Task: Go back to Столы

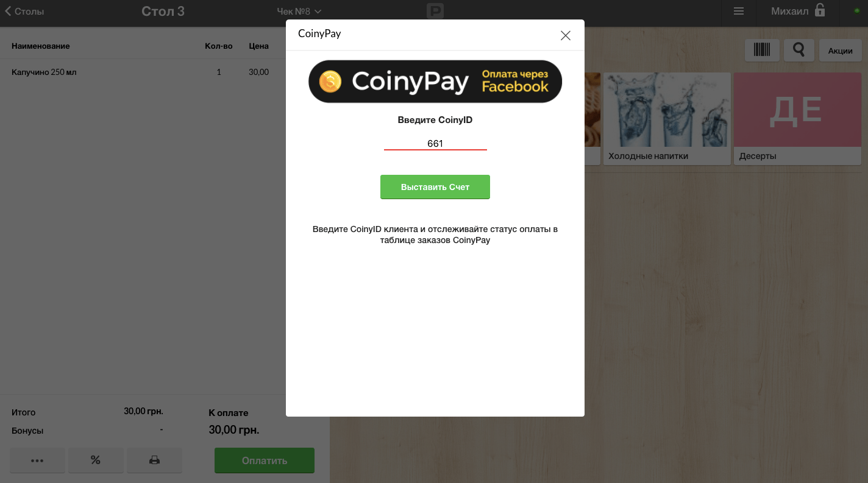Action: [x=24, y=11]
